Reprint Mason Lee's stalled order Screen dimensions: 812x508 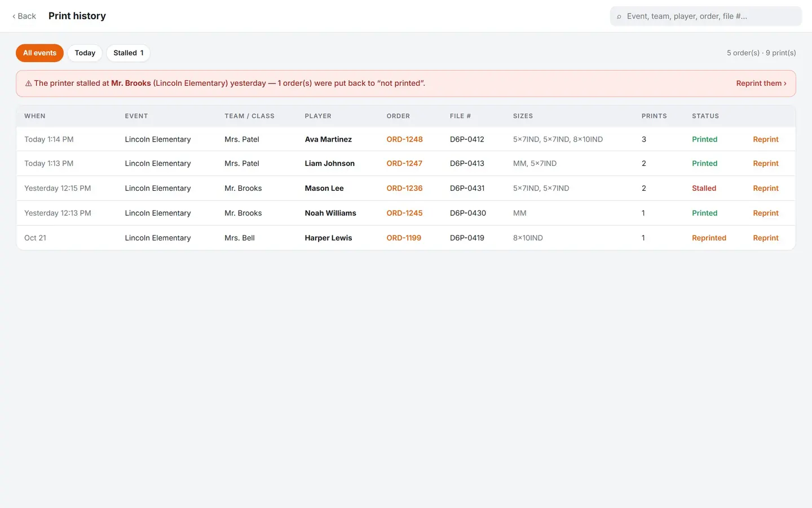[766, 189]
